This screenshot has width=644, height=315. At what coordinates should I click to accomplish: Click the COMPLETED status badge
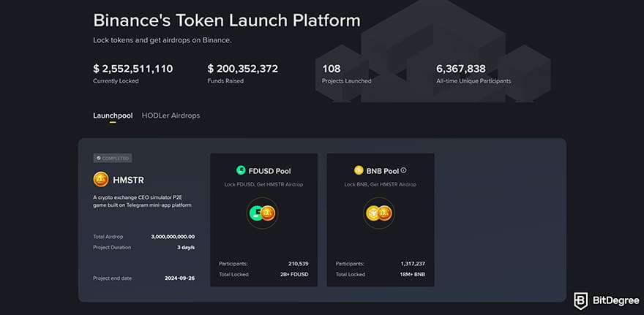tap(113, 158)
